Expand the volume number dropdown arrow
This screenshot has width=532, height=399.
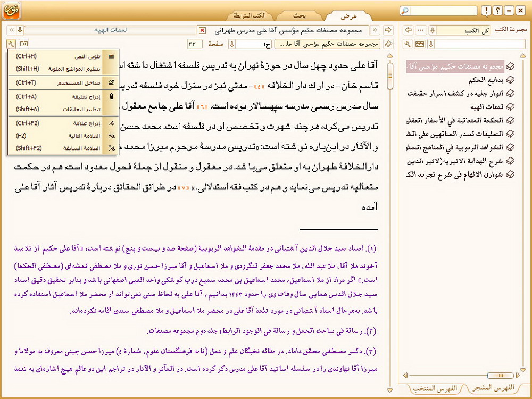pos(232,44)
